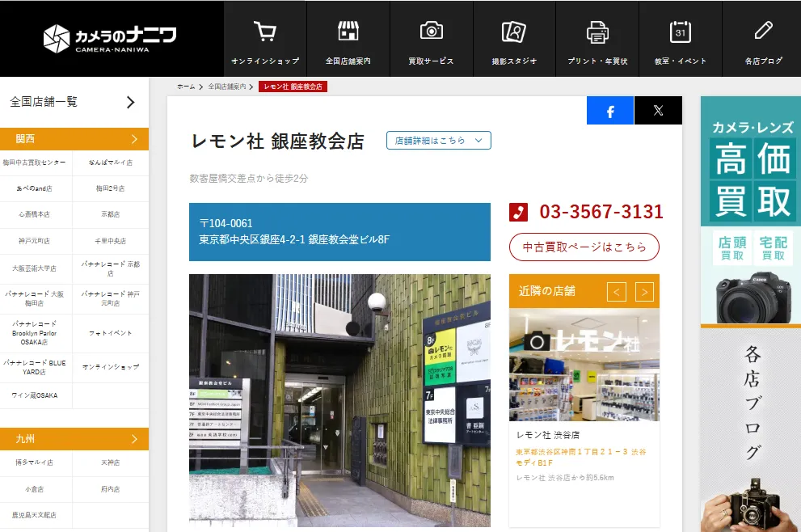Click the text レモン社 渋谷店から約5.6km

tap(565, 478)
